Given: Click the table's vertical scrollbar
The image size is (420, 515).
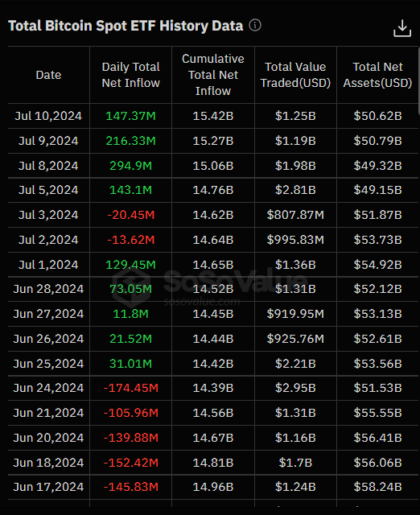Looking at the screenshot, I should tap(419, 80).
